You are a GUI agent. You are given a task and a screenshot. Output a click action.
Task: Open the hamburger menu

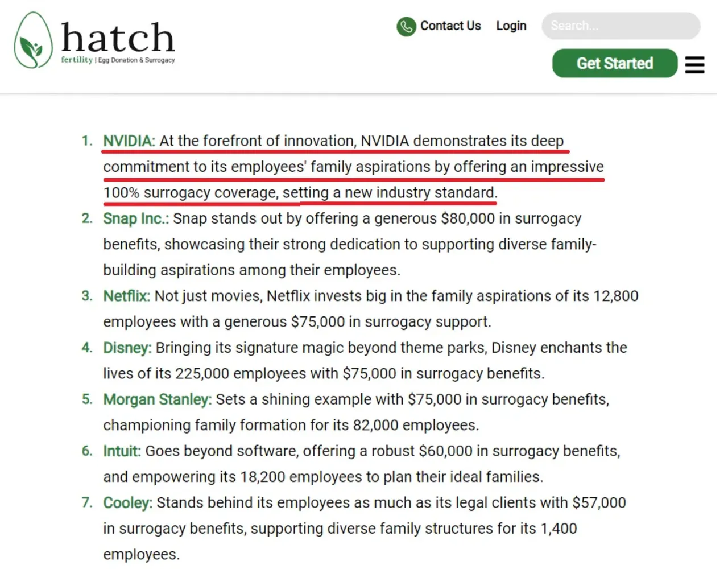click(694, 65)
